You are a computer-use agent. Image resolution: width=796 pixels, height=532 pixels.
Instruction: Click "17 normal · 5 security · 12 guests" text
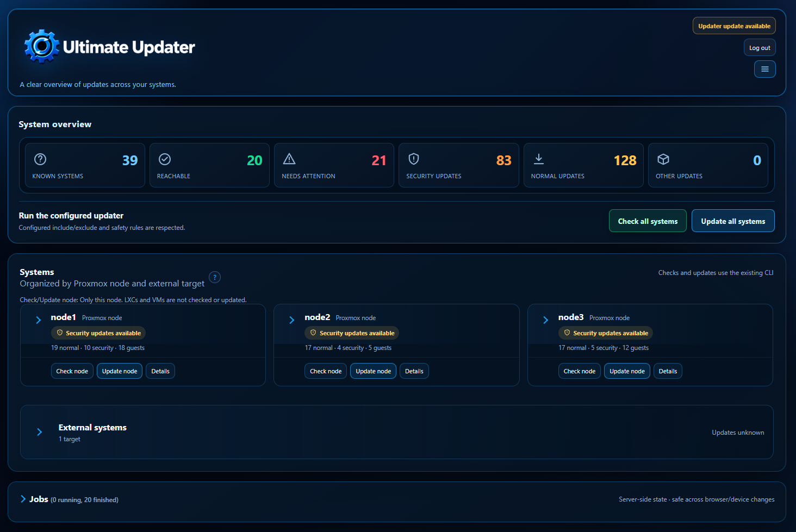point(604,348)
